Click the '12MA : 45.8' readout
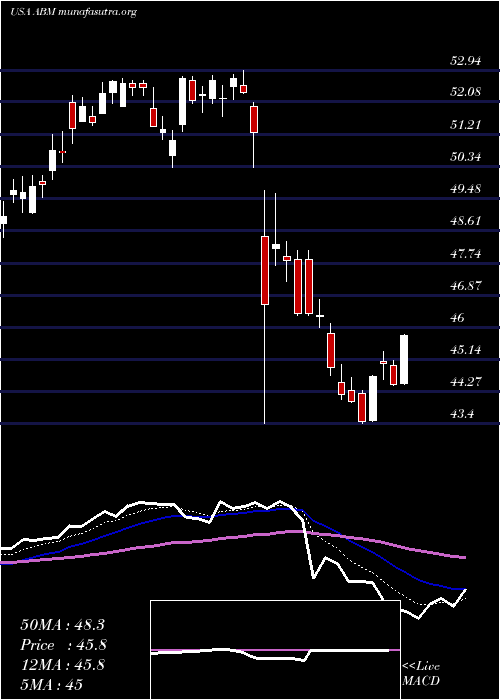The image size is (500, 700). pyautogui.click(x=62, y=665)
